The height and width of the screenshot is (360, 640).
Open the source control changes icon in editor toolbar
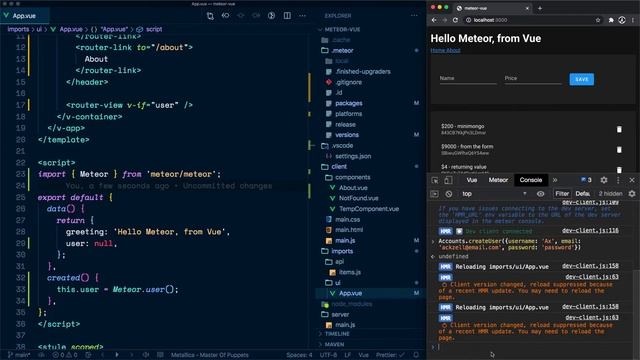tap(210, 16)
